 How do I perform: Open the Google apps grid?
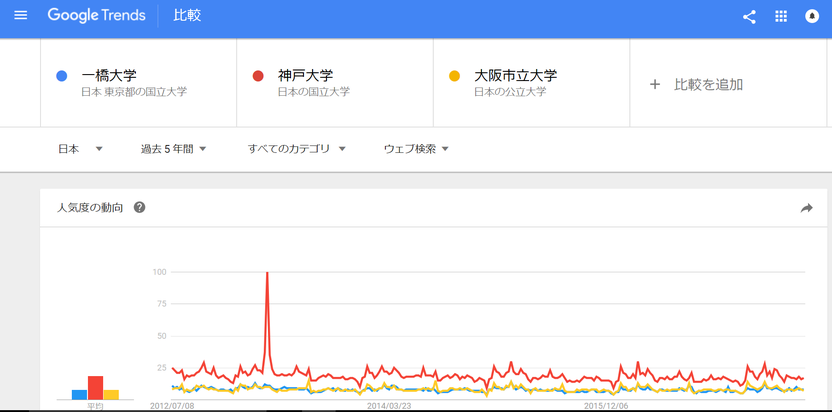click(781, 16)
